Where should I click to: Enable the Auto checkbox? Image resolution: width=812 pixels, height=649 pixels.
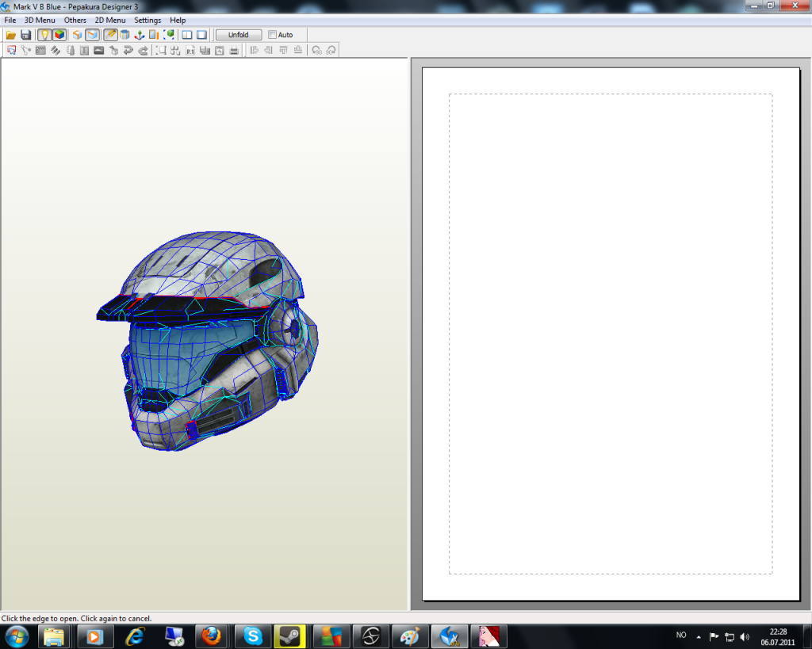(272, 35)
